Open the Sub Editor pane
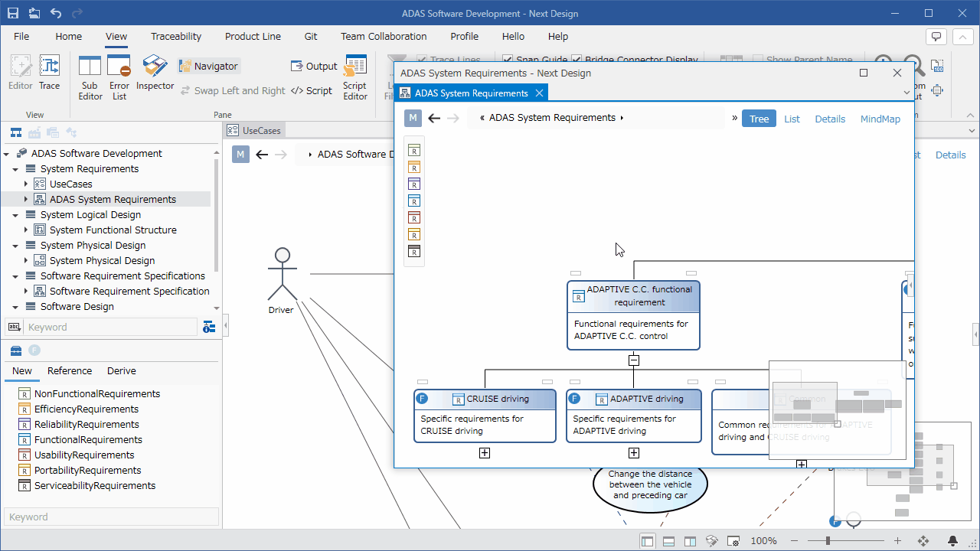The height and width of the screenshot is (551, 980). click(x=90, y=77)
